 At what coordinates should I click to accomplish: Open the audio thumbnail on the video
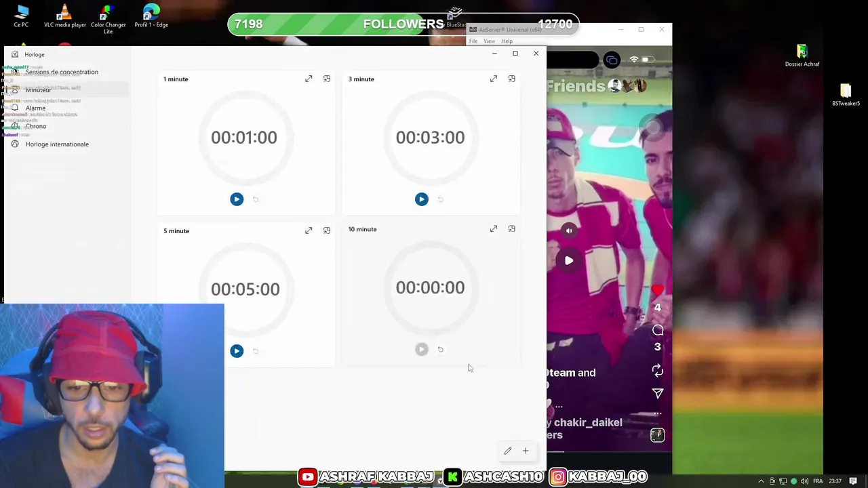[657, 435]
